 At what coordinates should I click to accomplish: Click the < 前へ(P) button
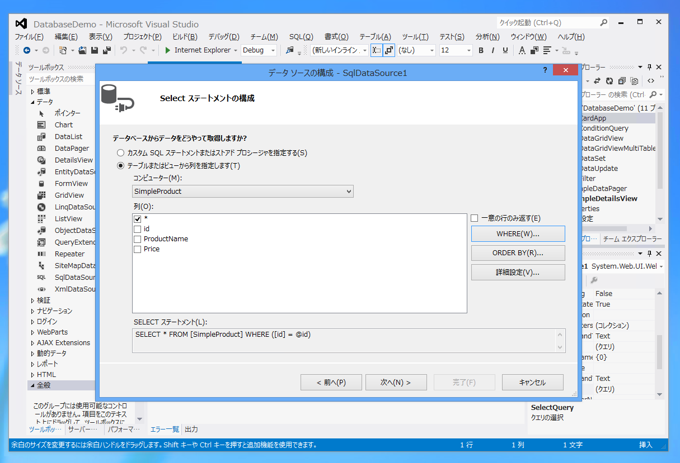(331, 382)
